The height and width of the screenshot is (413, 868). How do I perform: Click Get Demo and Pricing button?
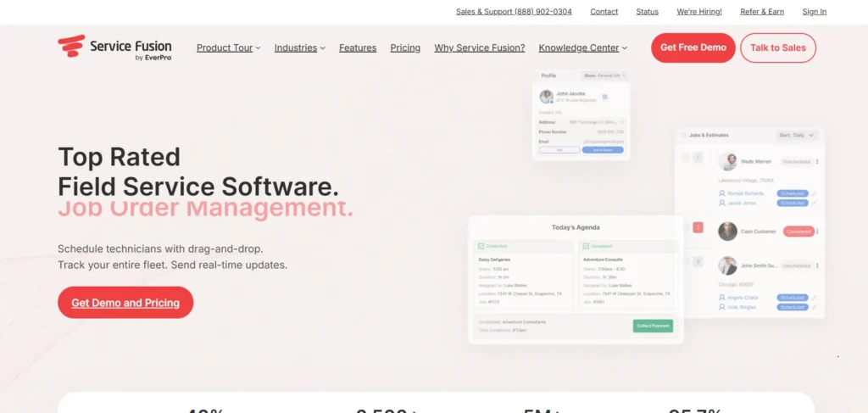click(125, 302)
